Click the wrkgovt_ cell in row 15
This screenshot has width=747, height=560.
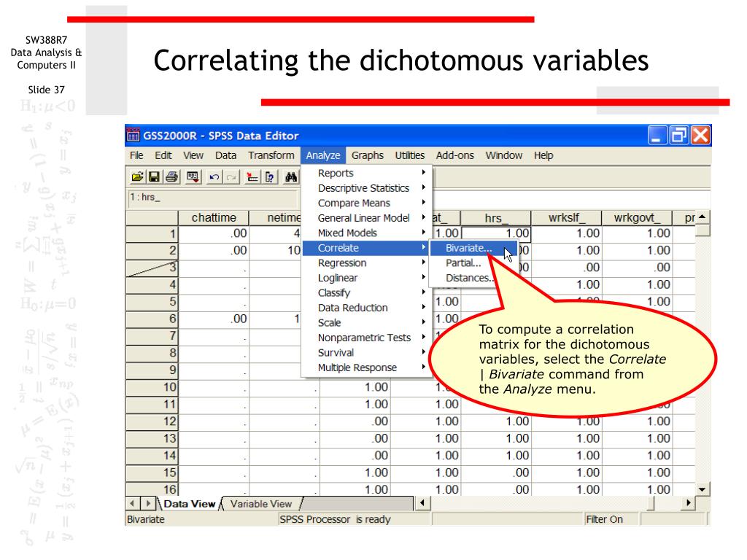coord(636,472)
